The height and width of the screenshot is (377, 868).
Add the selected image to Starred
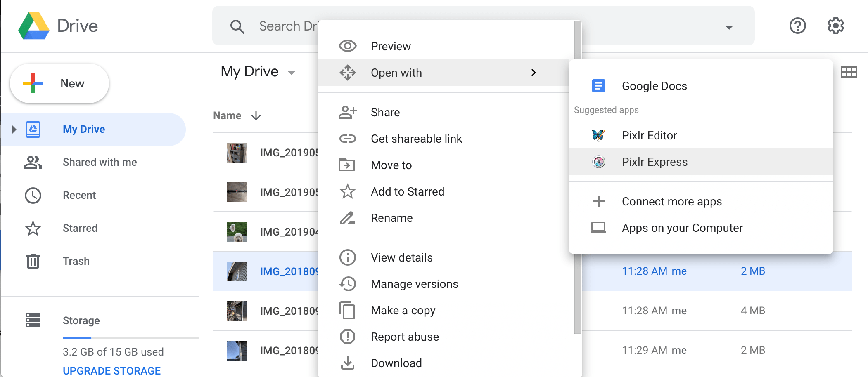pos(407,191)
